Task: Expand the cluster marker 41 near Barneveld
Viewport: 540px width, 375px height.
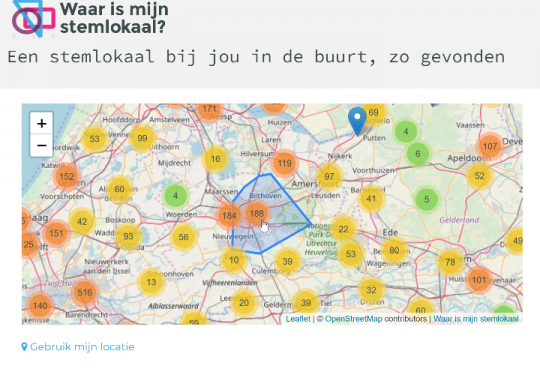Action: coord(371,199)
